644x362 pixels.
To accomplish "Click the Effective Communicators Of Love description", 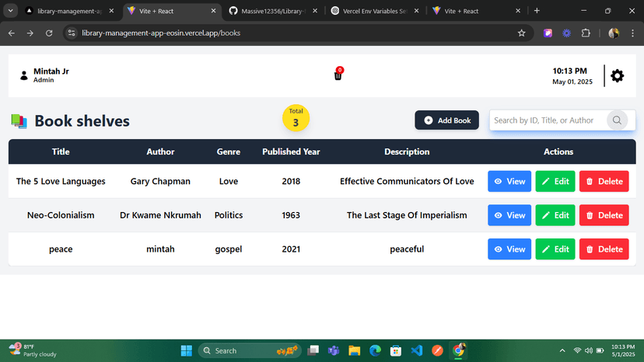I will (407, 182).
